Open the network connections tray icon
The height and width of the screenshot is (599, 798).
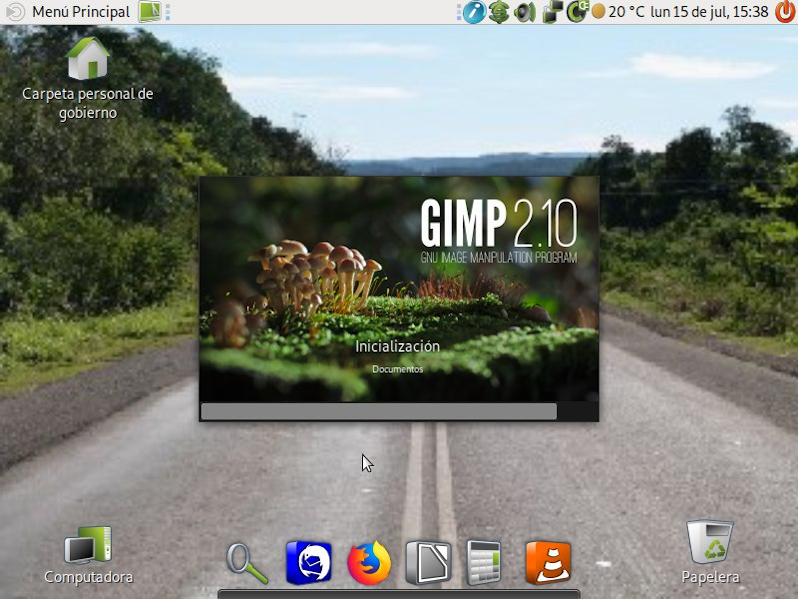(553, 12)
